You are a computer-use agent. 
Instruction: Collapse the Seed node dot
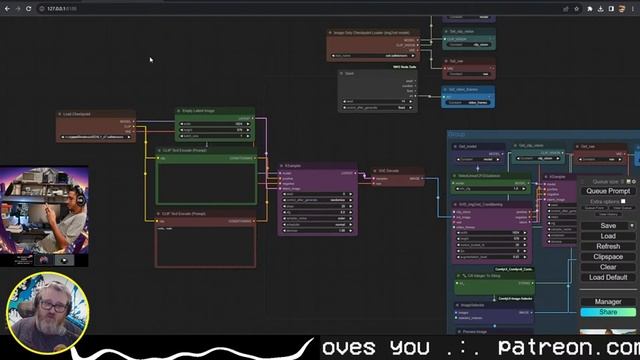click(342, 73)
